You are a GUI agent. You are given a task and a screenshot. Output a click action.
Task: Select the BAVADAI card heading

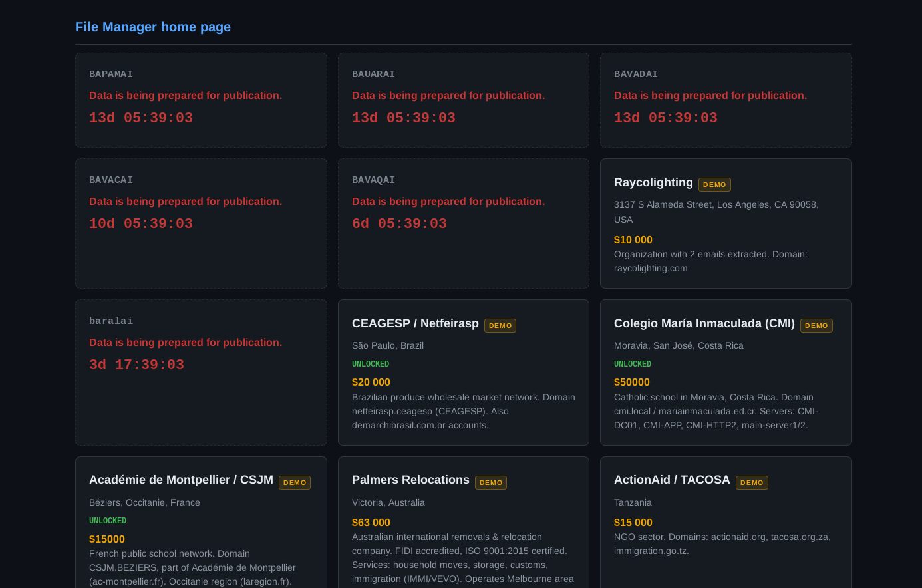pos(636,74)
